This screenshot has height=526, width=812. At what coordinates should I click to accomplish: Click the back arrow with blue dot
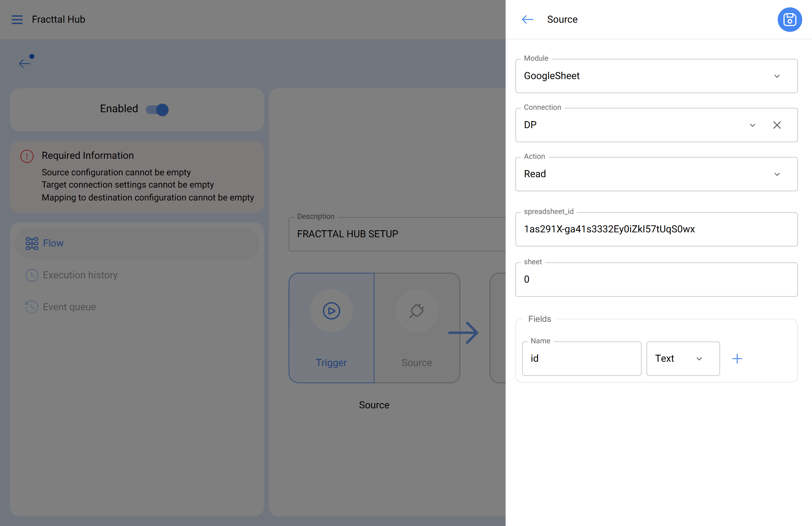click(25, 63)
